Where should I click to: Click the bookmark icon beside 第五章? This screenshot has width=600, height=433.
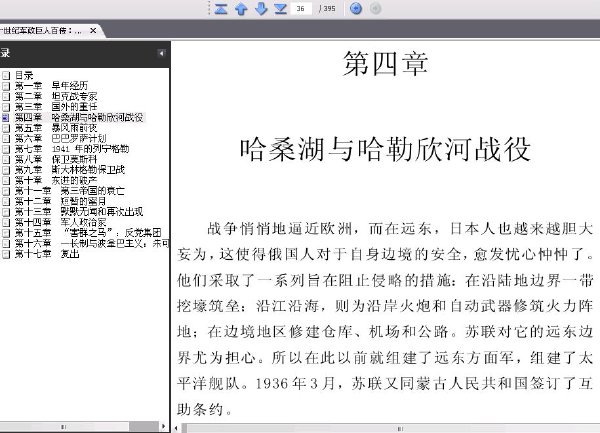pos(5,128)
